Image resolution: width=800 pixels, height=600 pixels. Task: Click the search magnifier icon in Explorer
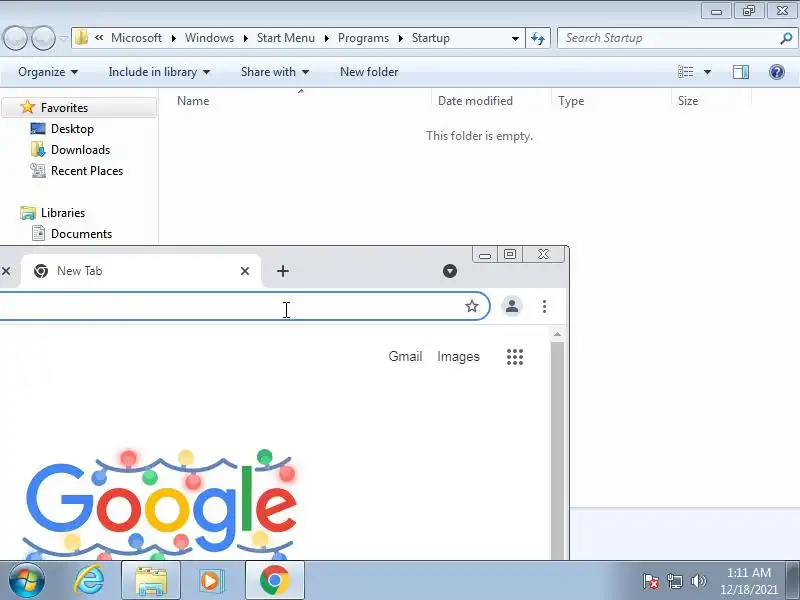pos(786,38)
